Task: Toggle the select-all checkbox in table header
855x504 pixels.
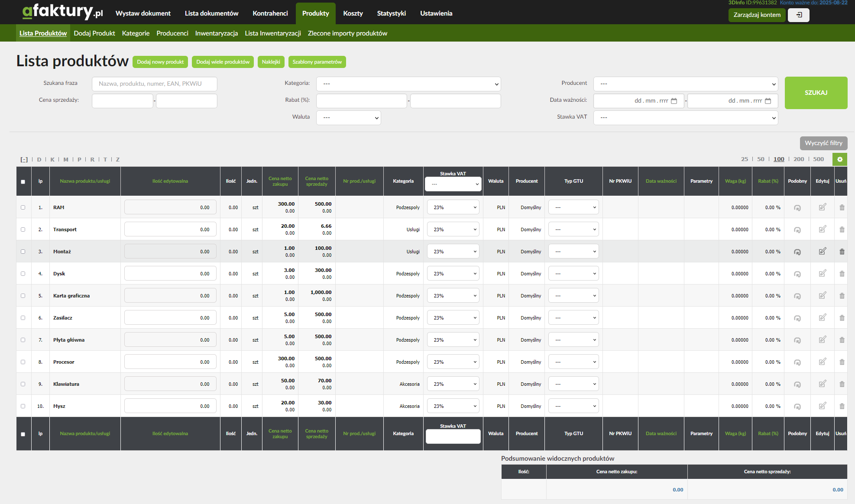Action: coord(23,182)
